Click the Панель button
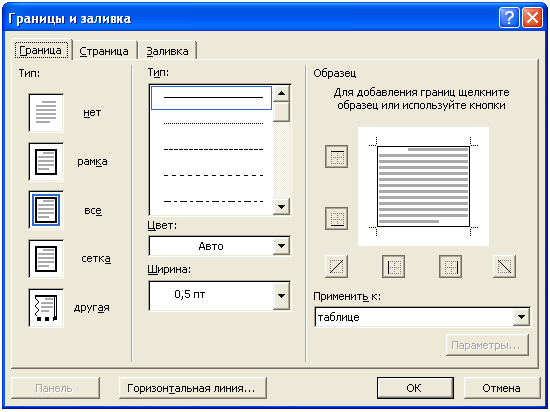The image size is (550, 412). point(55,388)
